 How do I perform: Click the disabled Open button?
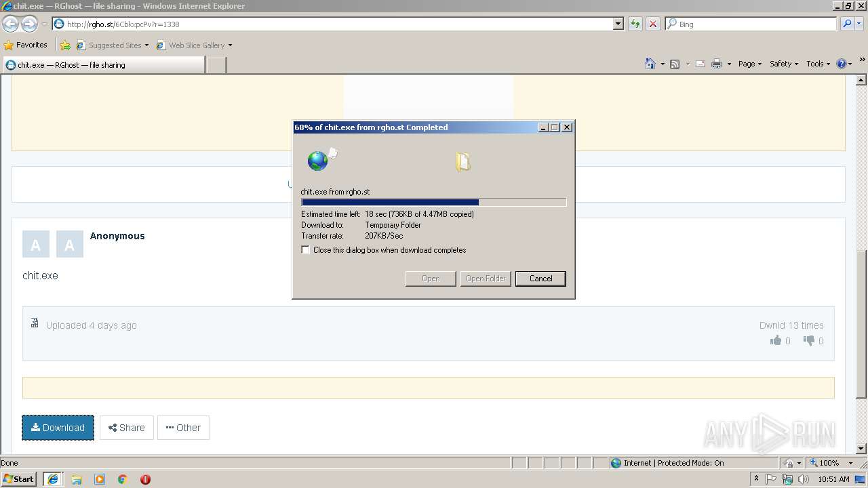pos(431,279)
